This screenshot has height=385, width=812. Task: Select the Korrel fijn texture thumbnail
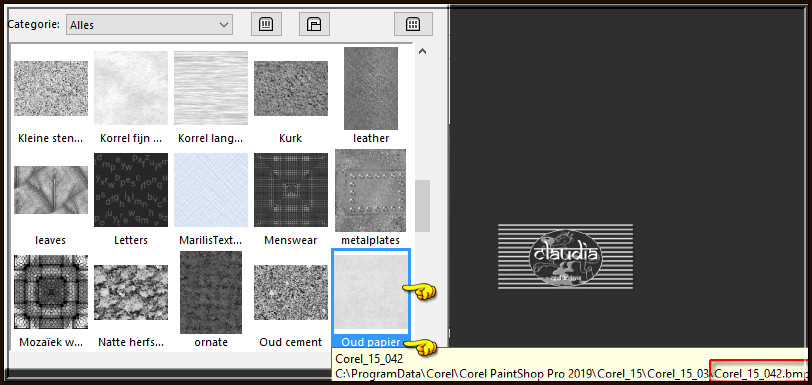pyautogui.click(x=131, y=88)
